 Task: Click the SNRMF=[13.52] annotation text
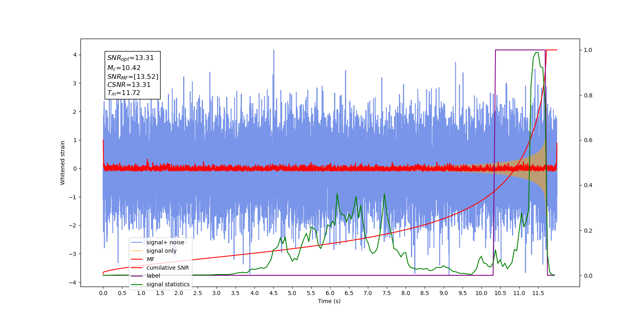(133, 76)
